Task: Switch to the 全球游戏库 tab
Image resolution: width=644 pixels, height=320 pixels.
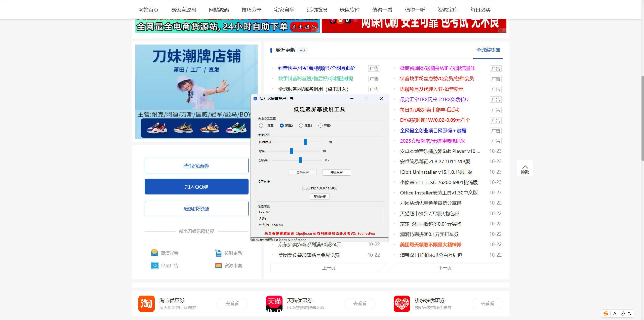Action: 488,50
